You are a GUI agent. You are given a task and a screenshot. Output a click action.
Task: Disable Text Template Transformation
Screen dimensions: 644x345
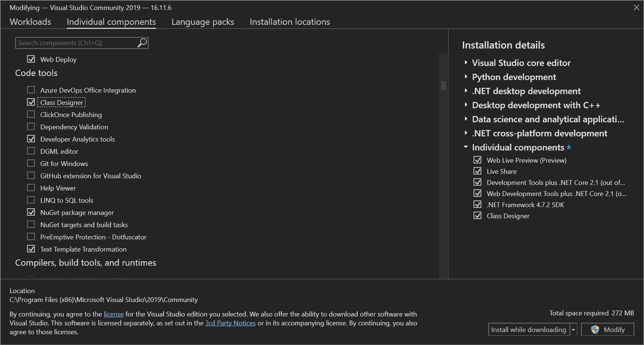pos(31,249)
